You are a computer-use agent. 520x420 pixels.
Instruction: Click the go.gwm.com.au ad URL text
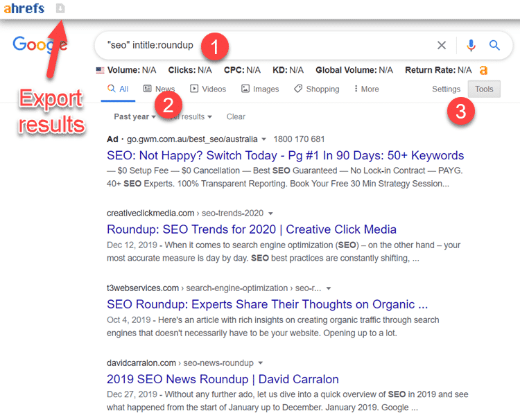[192, 139]
